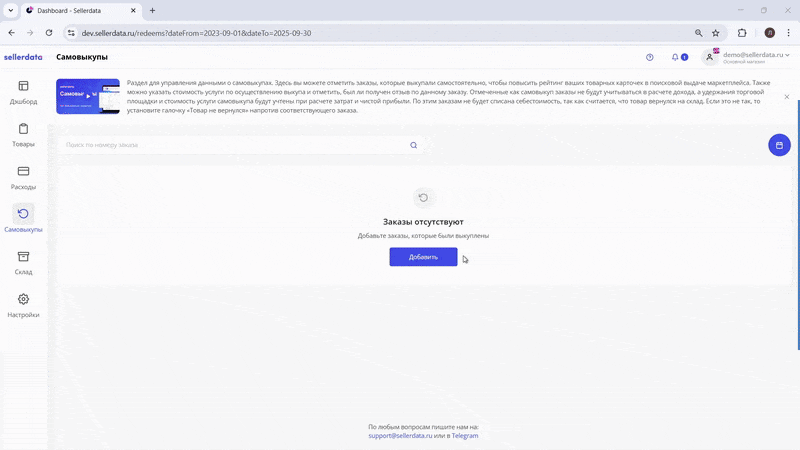Click the Добавить button
Screen dimensions: 800x450
click(x=423, y=257)
